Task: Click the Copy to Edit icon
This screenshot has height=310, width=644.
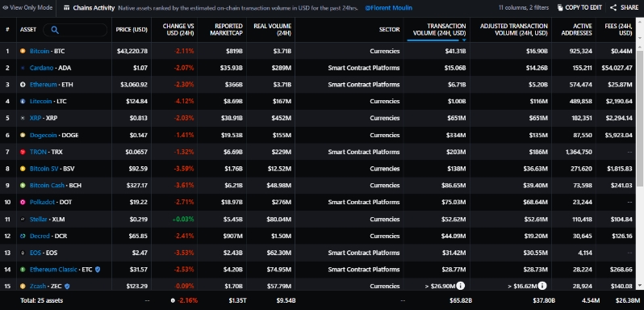Action: click(x=560, y=7)
